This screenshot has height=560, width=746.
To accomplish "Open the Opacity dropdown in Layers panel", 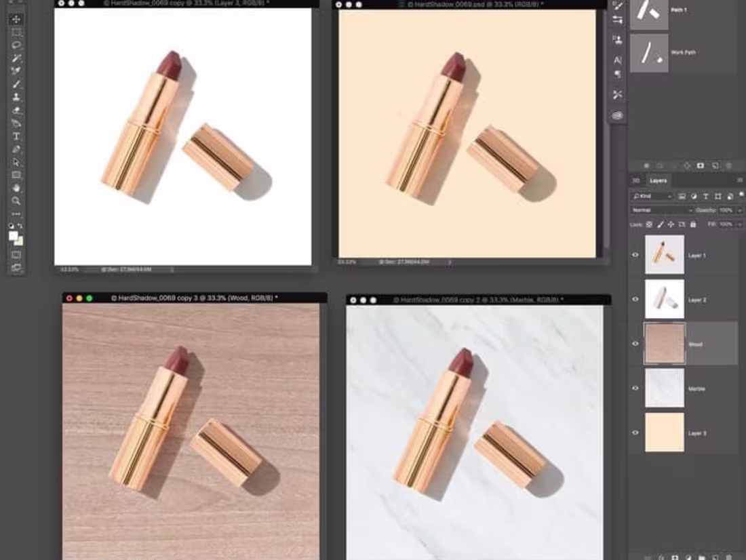I will tap(726, 209).
